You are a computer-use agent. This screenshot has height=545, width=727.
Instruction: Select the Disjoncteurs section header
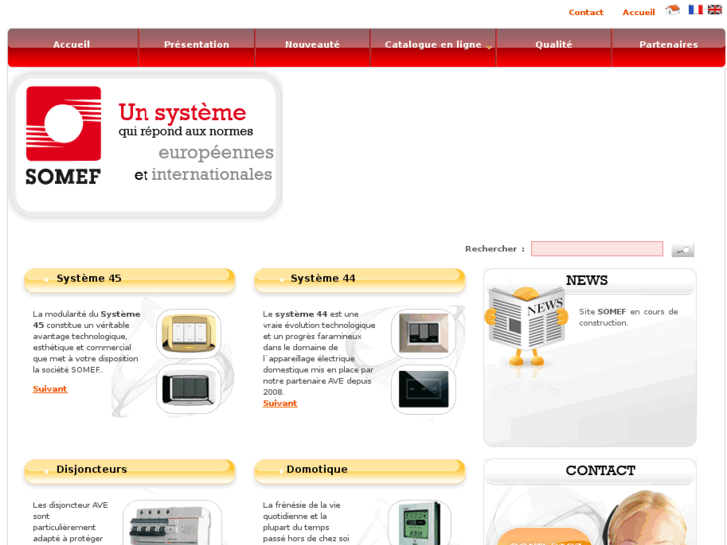(130, 471)
